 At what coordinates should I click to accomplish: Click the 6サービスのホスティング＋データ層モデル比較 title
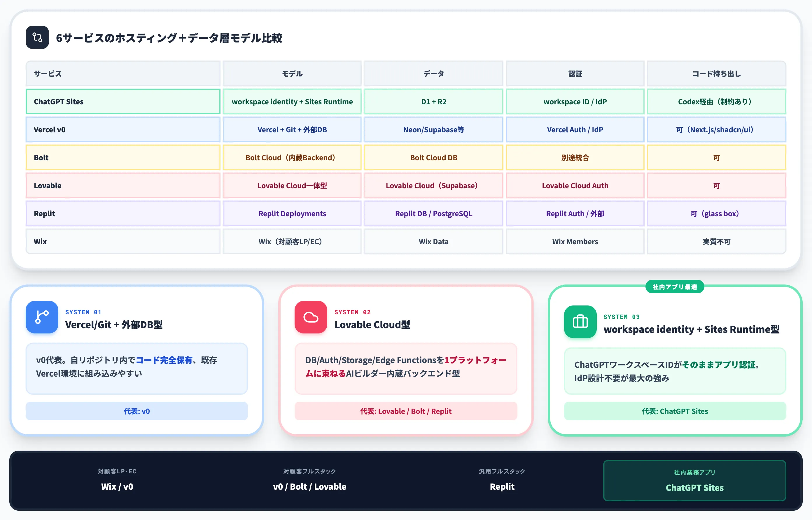click(169, 38)
